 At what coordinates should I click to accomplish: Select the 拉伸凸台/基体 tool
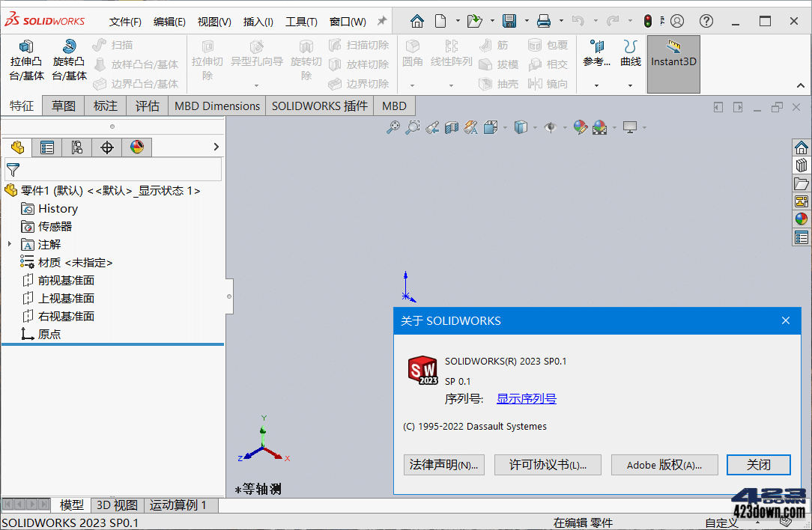(x=26, y=60)
